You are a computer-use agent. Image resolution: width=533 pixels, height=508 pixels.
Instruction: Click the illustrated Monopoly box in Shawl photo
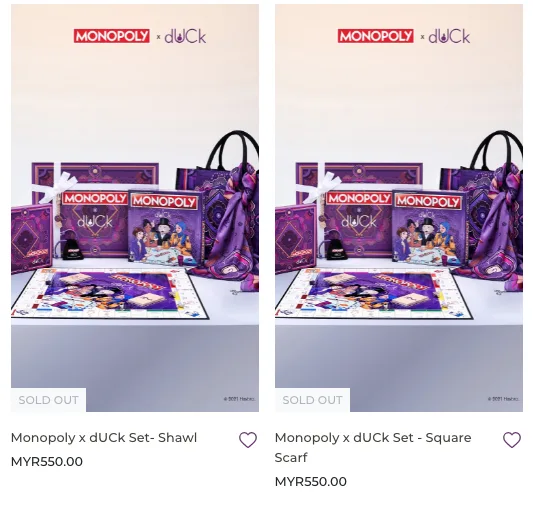(x=166, y=228)
